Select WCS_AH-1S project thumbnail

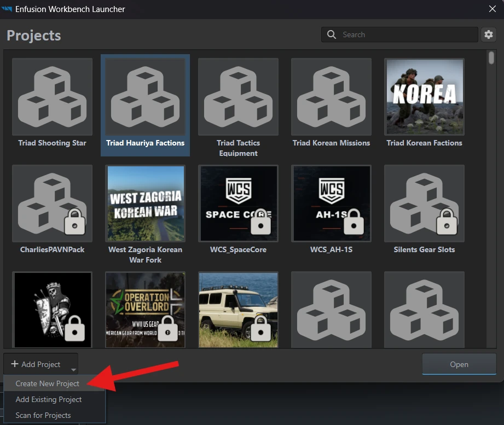pos(331,203)
